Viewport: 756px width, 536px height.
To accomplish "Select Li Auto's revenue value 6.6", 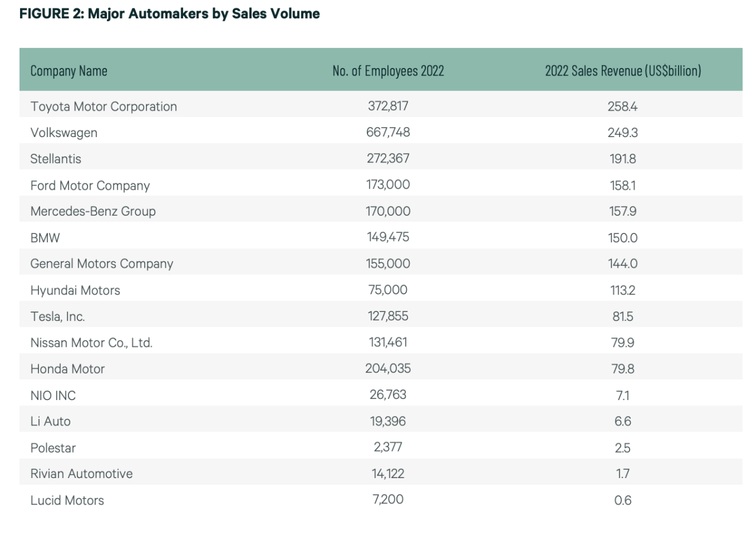I will click(623, 421).
